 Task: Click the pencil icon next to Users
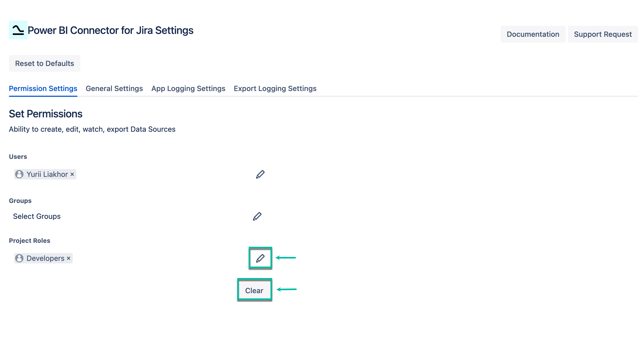pyautogui.click(x=260, y=174)
